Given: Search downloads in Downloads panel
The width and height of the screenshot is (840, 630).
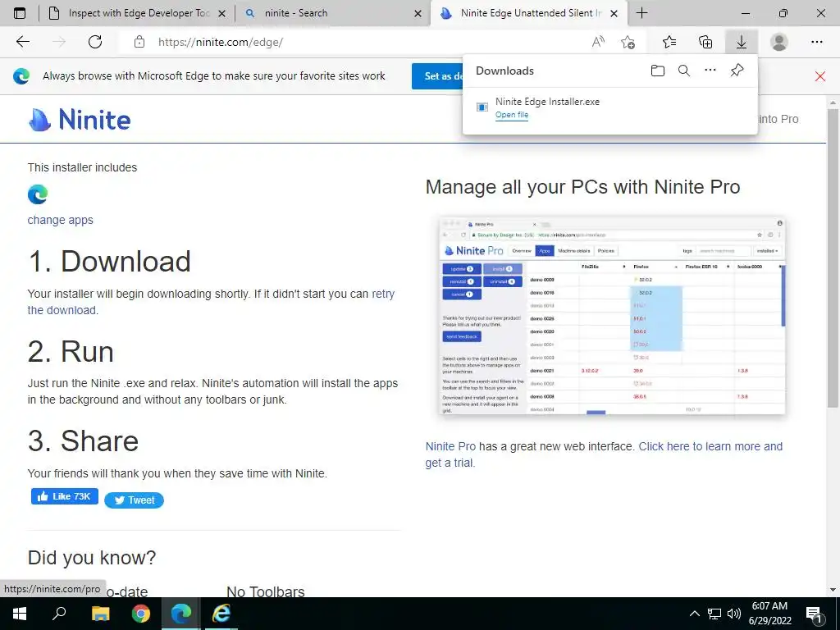Looking at the screenshot, I should pos(684,71).
